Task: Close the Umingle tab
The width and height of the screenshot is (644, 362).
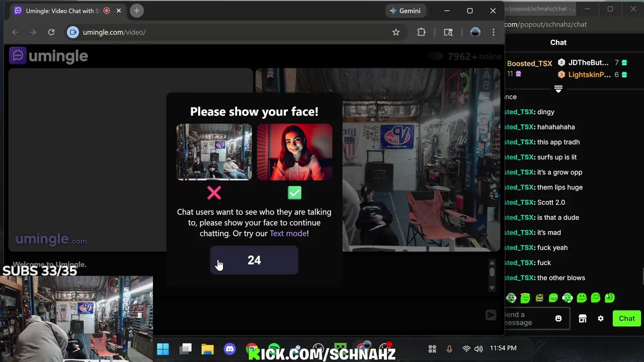Action: [119, 11]
